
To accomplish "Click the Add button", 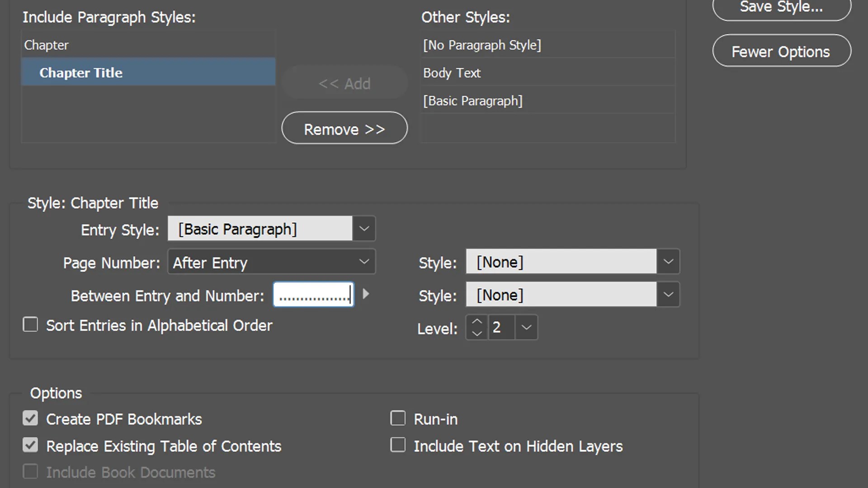I will tap(344, 83).
